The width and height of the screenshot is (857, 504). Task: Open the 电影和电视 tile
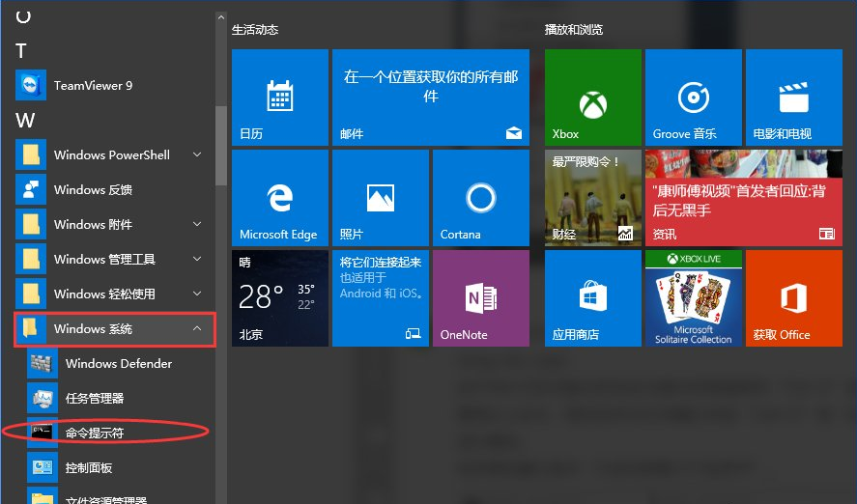(x=793, y=98)
